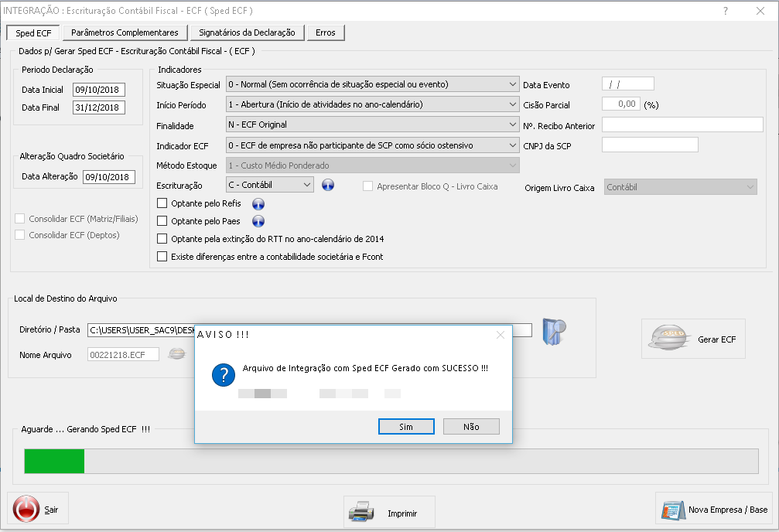The height and width of the screenshot is (532, 779).
Task: Tick Existe diferenças entre contabilidade societária checkbox
Action: tap(162, 257)
